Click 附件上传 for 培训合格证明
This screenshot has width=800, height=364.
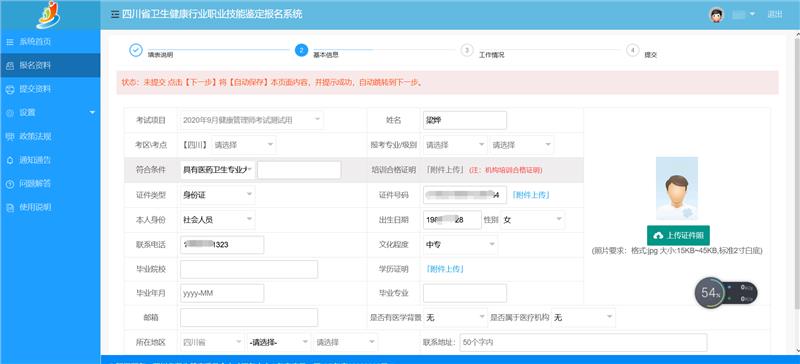[445, 170]
